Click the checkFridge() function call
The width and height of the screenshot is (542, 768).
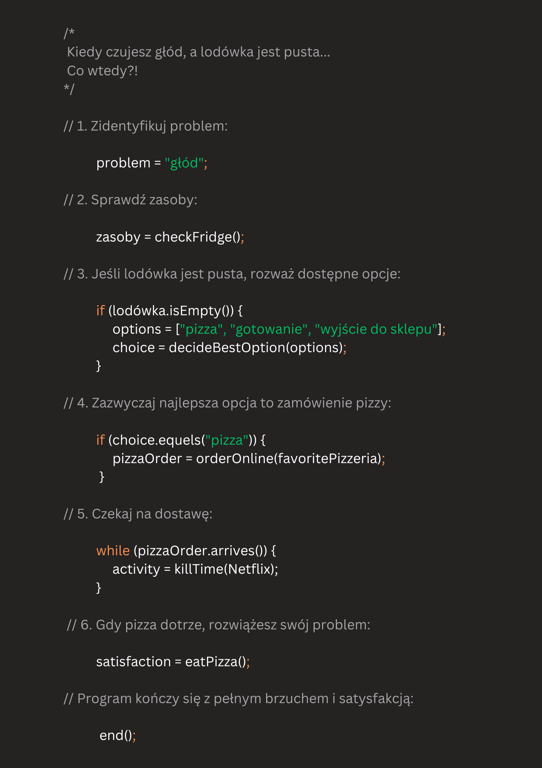click(x=198, y=237)
